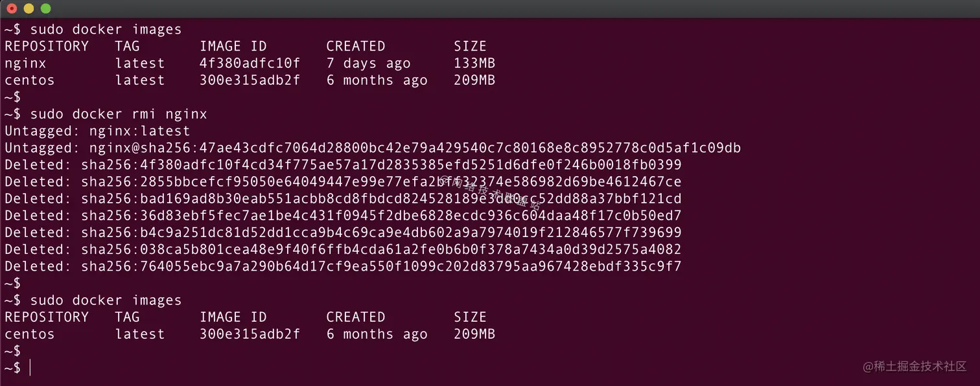
Task: Click the green maximize window button
Action: (45, 8)
